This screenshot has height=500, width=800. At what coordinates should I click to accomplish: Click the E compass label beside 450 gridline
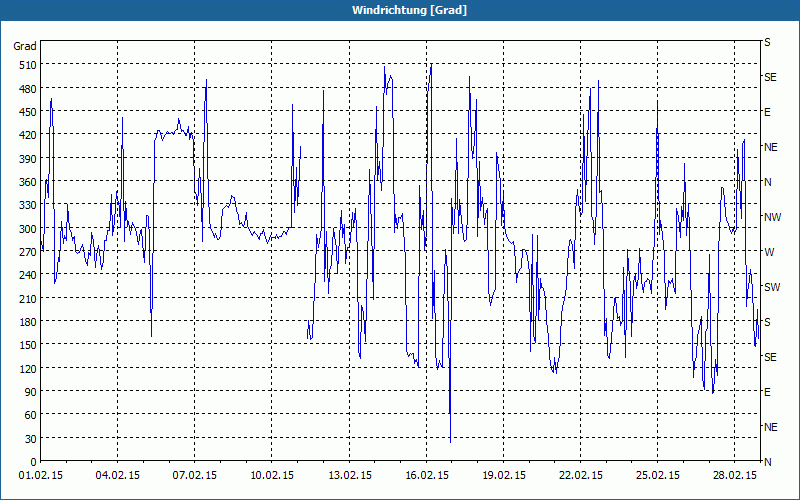767,112
